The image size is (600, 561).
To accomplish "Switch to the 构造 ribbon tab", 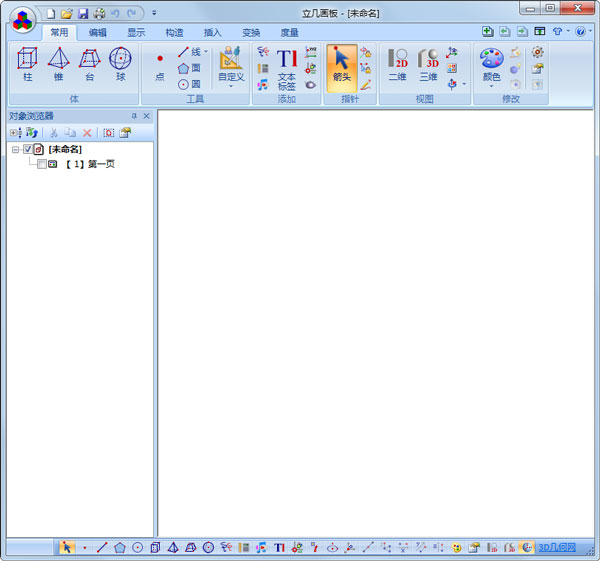I will pos(174,33).
